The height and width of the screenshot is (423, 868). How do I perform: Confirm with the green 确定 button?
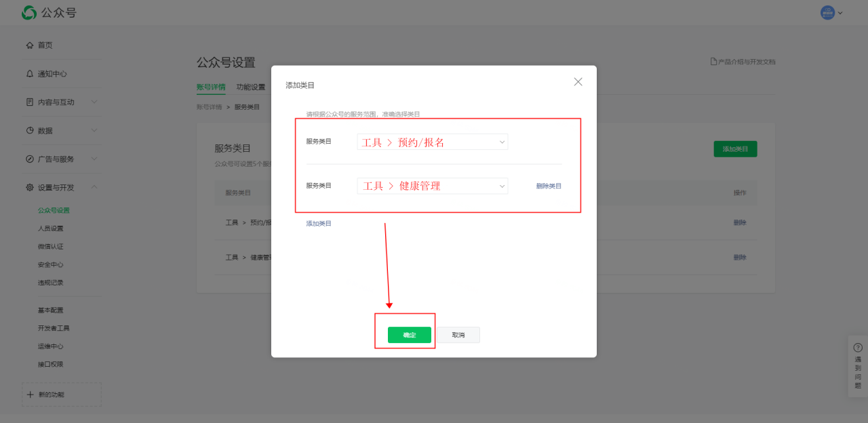click(x=410, y=335)
